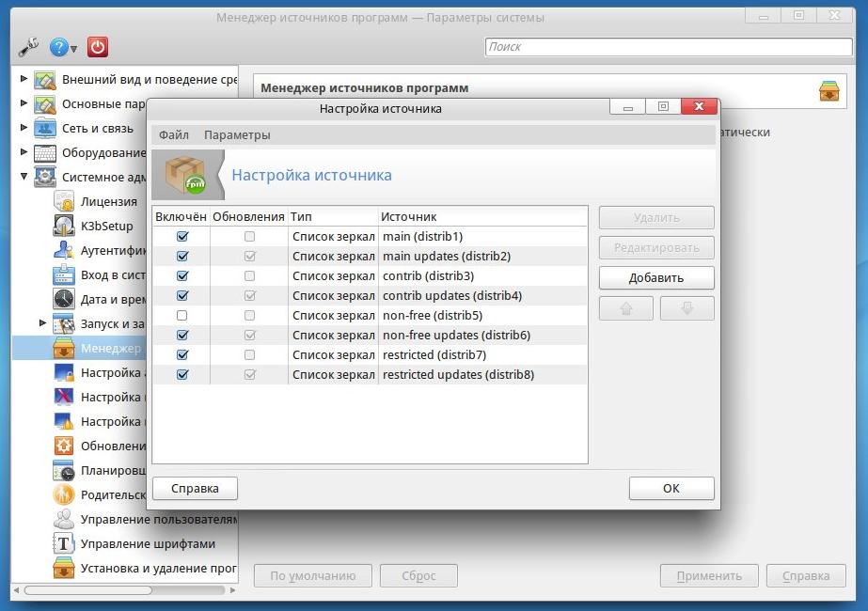868x611 pixels.
Task: Open the Обновление sidebar icon
Action: (x=64, y=446)
